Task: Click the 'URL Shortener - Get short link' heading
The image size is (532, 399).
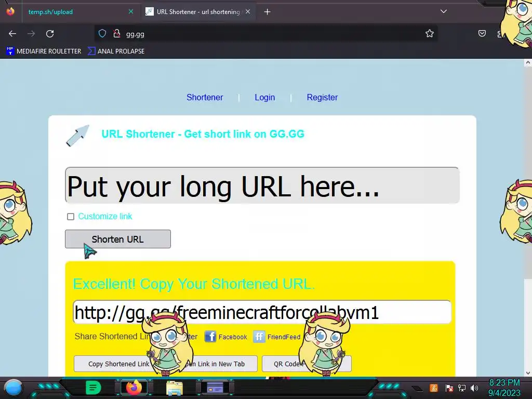Action: 203,134
